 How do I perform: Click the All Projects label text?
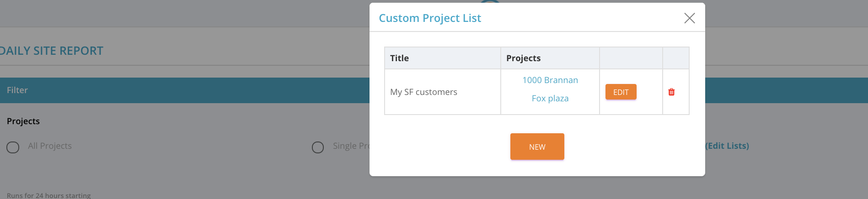click(50, 146)
